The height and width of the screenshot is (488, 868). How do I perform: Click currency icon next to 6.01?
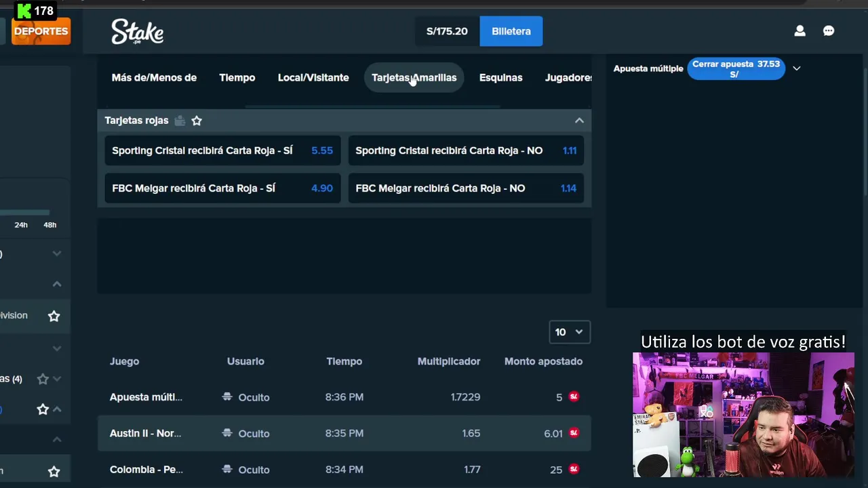click(x=574, y=433)
